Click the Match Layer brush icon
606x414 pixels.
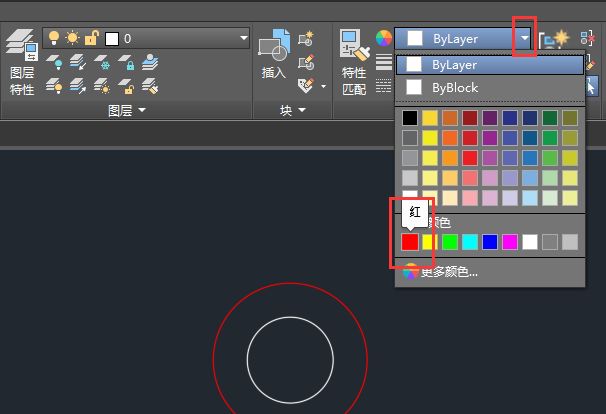point(150,86)
